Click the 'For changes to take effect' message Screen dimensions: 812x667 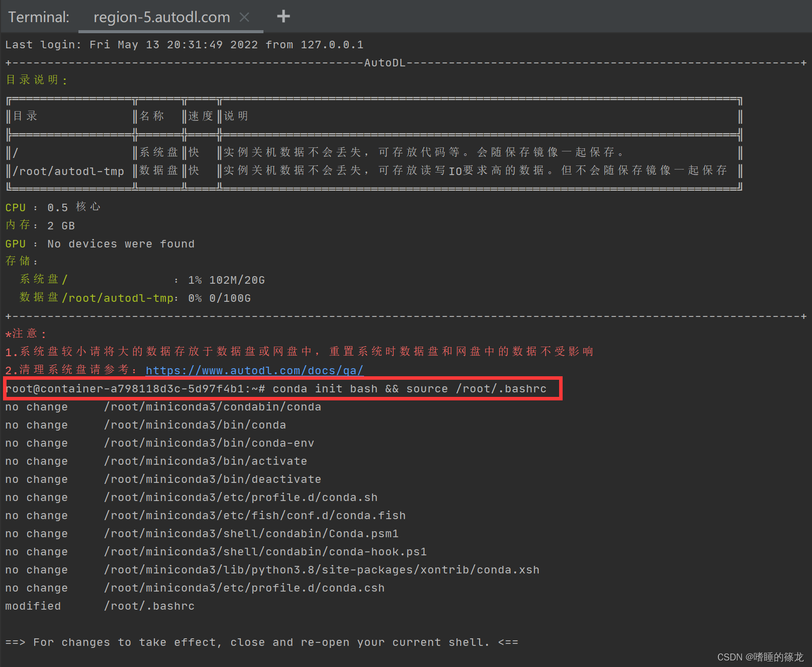pyautogui.click(x=262, y=642)
